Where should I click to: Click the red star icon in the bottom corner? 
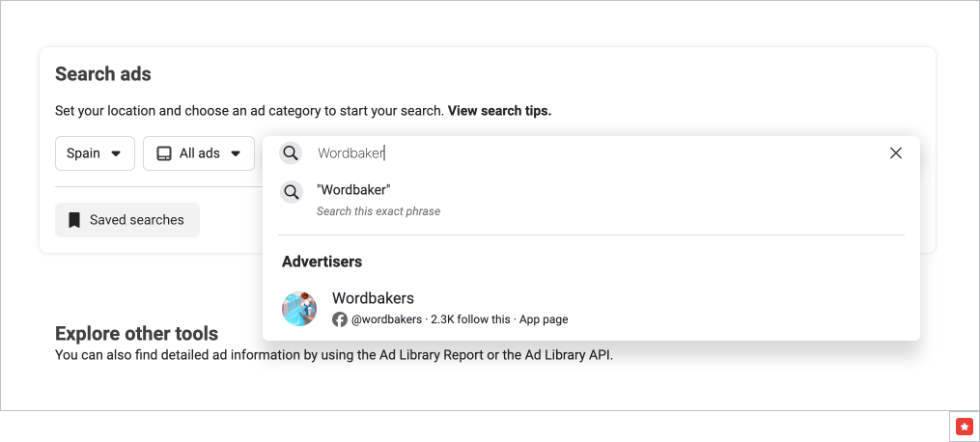[964, 426]
